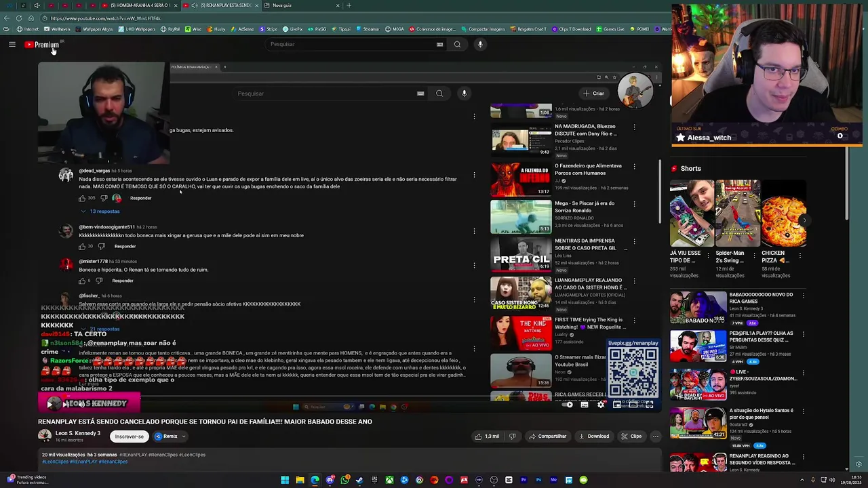The image size is (868, 488).
Task: Seek using the video progress bar
Action: 349,396
